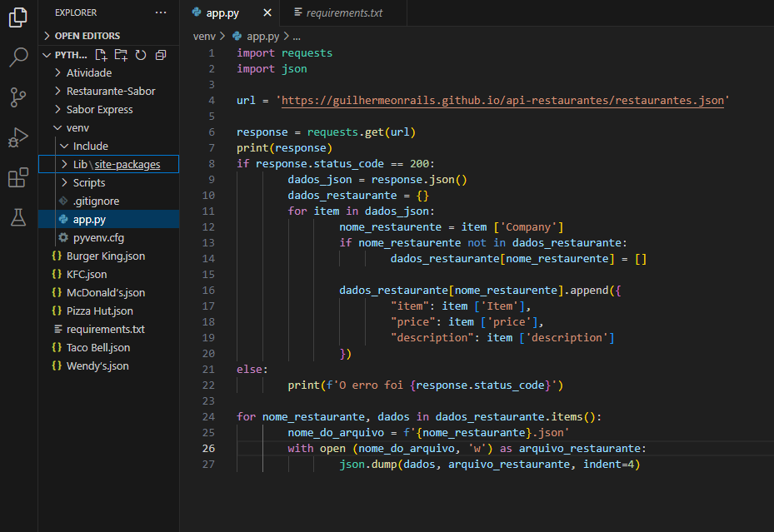Click the venv breadcrumb segment
Viewport: 774px width, 532px height.
(204, 36)
